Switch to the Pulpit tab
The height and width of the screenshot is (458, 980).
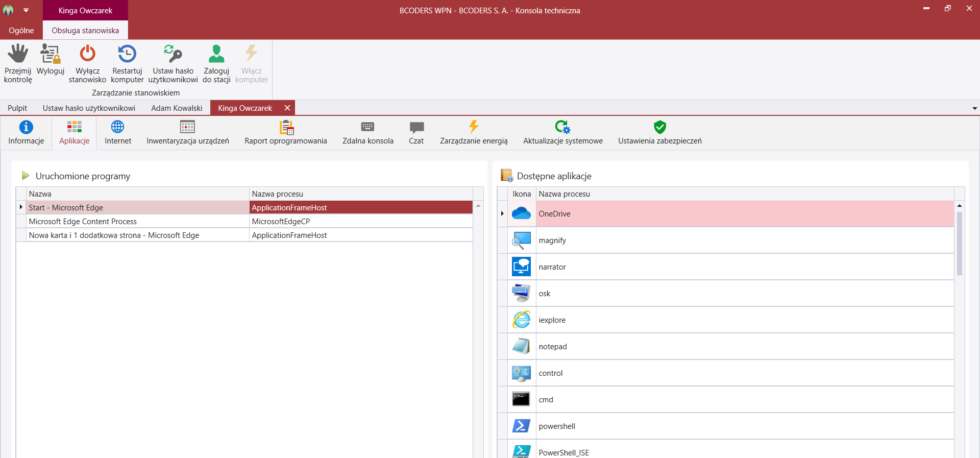coord(17,108)
